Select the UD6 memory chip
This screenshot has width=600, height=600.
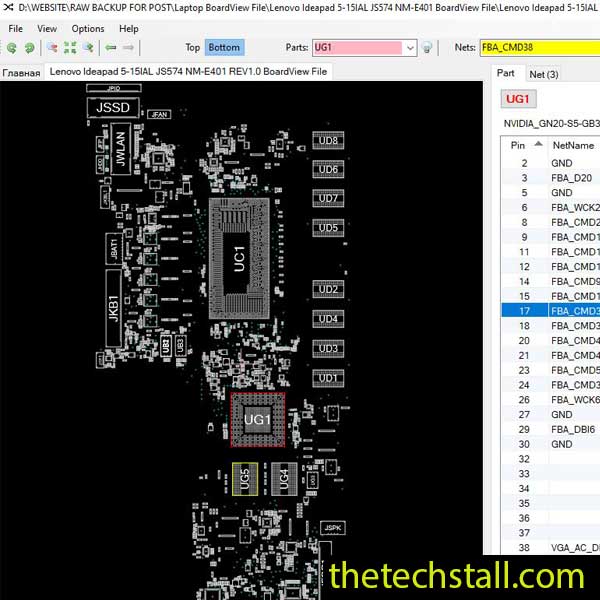pyautogui.click(x=328, y=169)
